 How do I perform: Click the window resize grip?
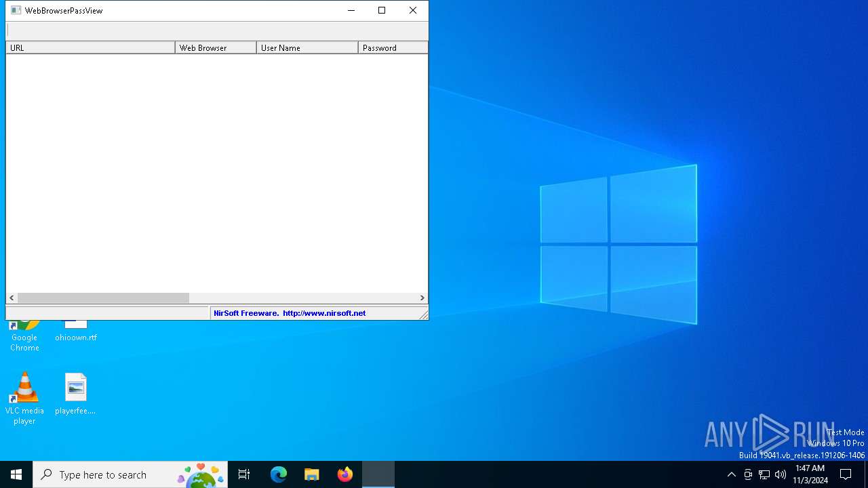point(423,314)
